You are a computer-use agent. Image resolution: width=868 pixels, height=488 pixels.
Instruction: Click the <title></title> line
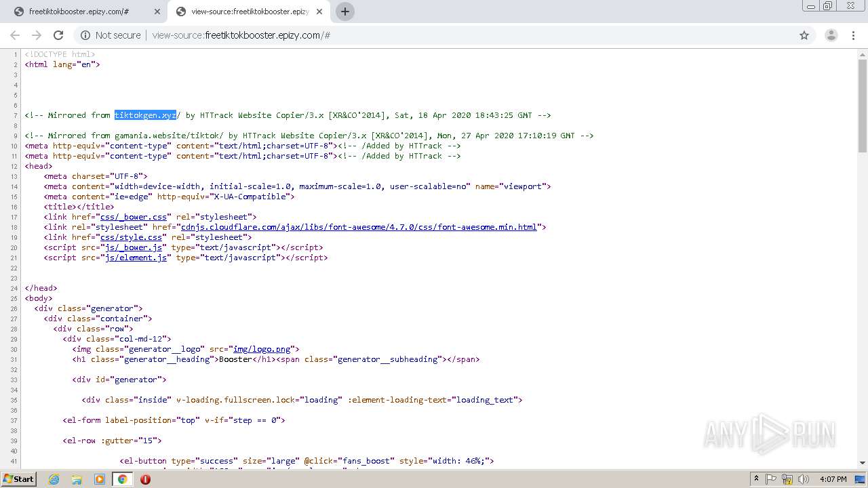coord(79,207)
